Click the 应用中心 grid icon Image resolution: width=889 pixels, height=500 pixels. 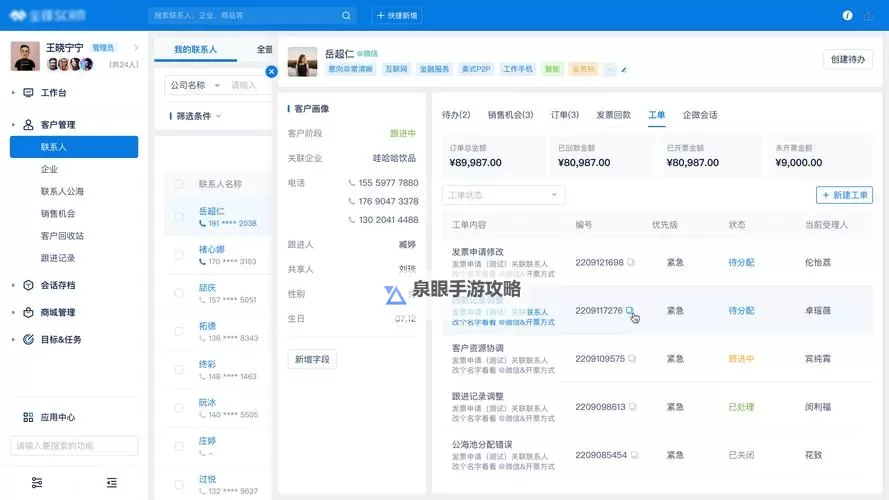tap(28, 417)
